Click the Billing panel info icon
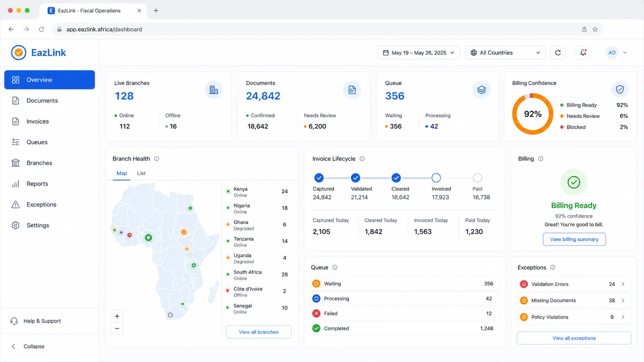This screenshot has width=644, height=362. tap(541, 159)
